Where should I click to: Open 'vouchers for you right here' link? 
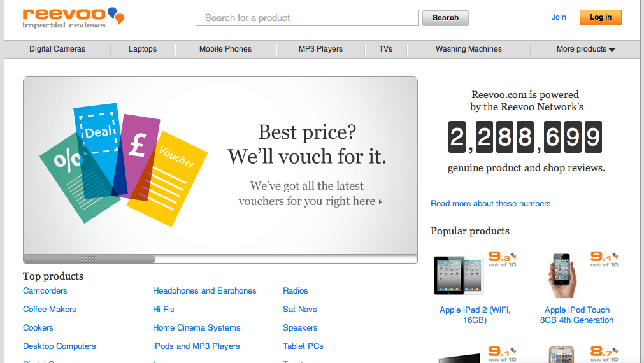(x=310, y=201)
